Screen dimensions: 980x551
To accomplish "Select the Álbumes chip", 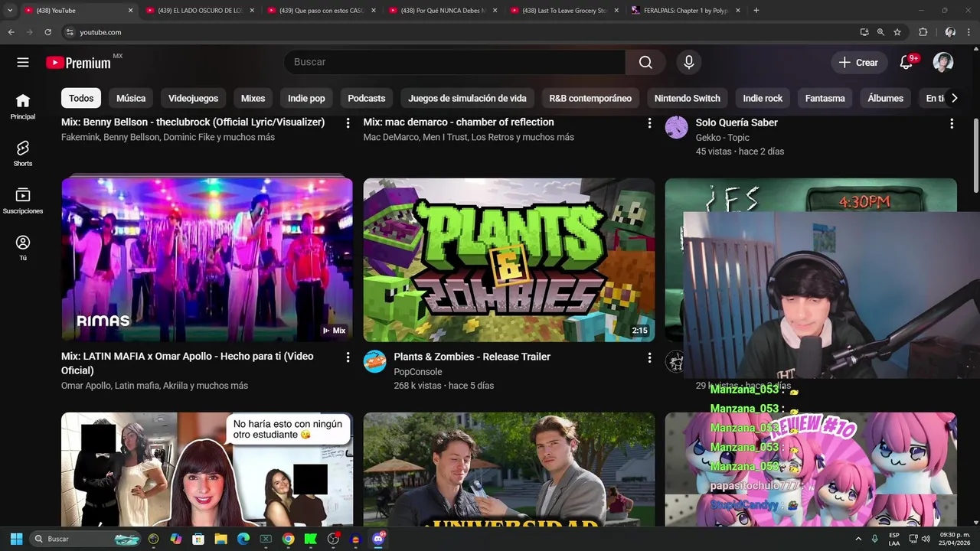I will coord(885,98).
